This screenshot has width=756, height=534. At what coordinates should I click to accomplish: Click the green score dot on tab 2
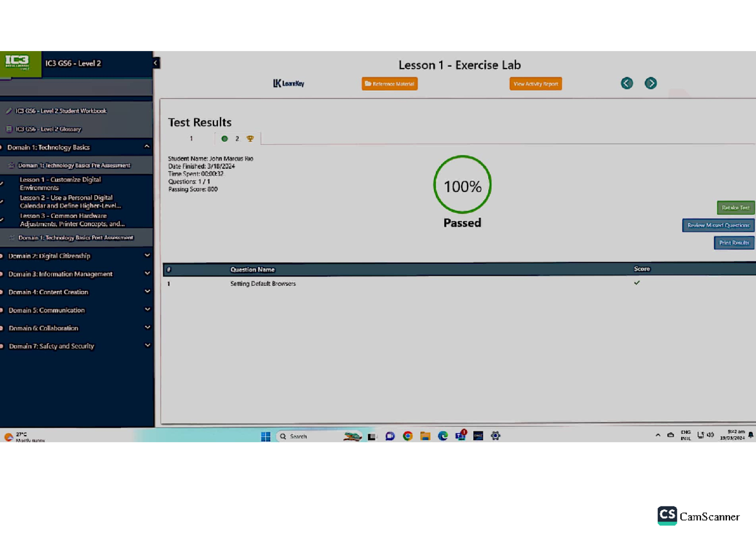point(224,138)
